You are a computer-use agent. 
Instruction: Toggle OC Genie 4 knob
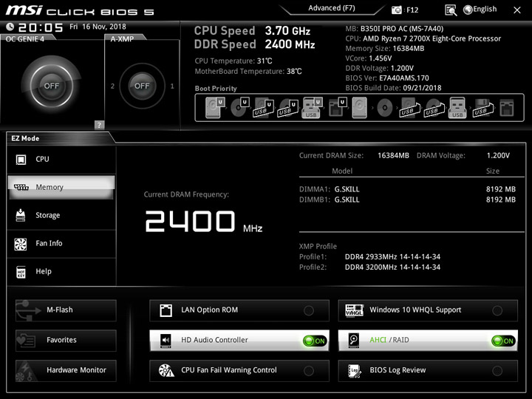pyautogui.click(x=52, y=86)
